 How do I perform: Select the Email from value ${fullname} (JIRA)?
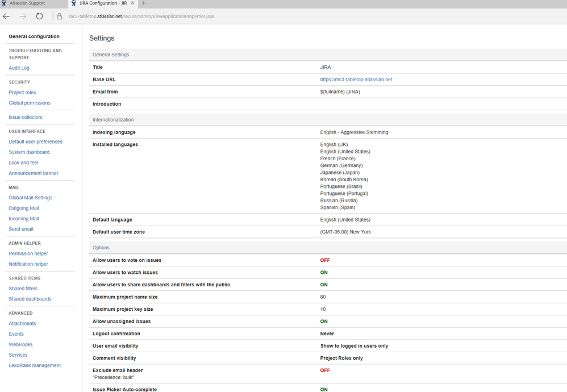tap(340, 92)
